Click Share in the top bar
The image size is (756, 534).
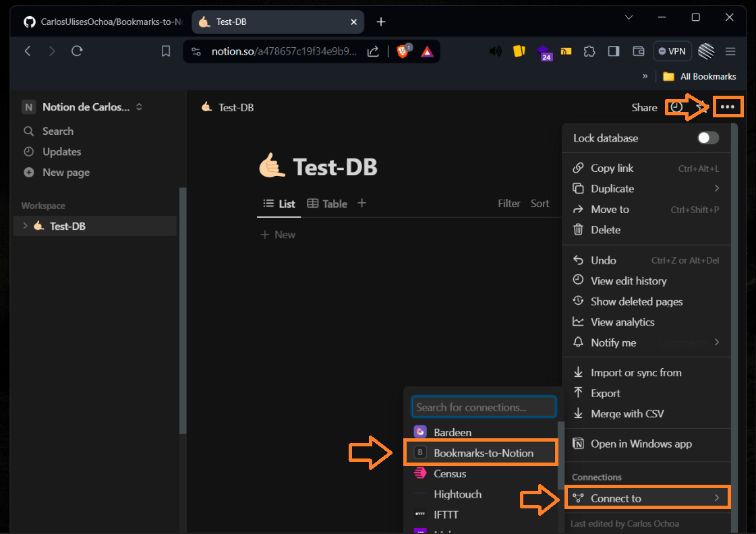coord(644,107)
